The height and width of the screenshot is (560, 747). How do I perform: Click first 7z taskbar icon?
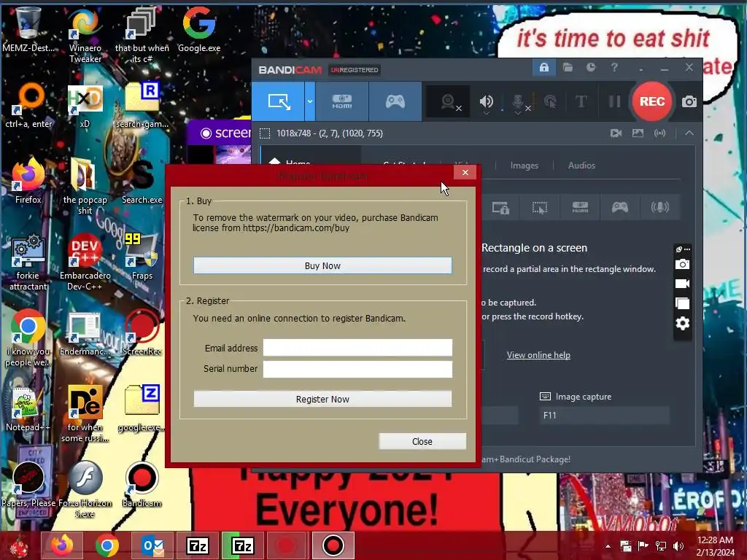tap(198, 545)
